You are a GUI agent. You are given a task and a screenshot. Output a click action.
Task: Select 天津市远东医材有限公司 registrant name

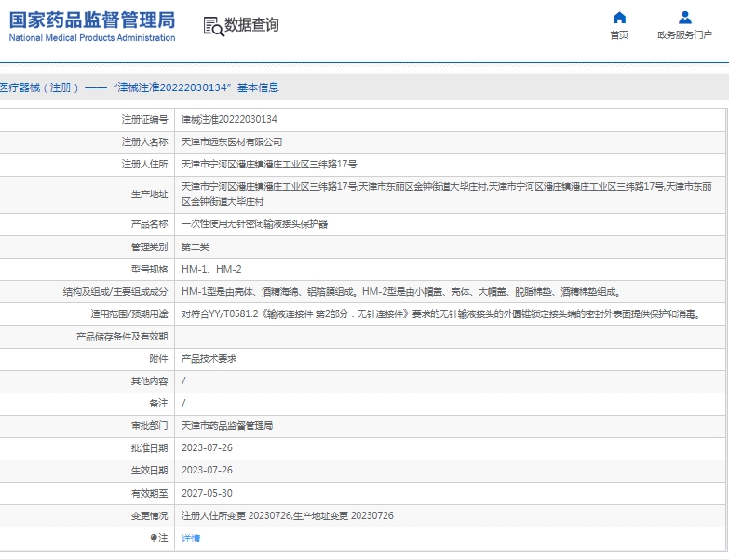coord(232,142)
